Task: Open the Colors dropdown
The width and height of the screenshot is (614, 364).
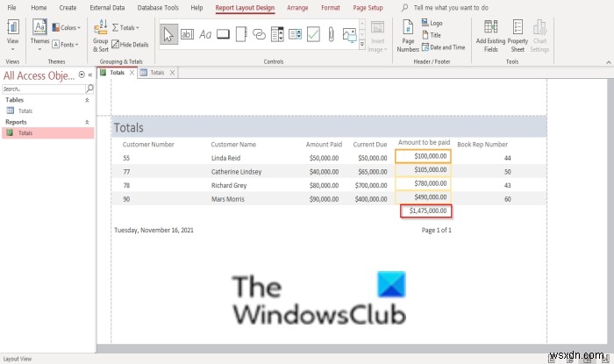Action: click(x=66, y=27)
